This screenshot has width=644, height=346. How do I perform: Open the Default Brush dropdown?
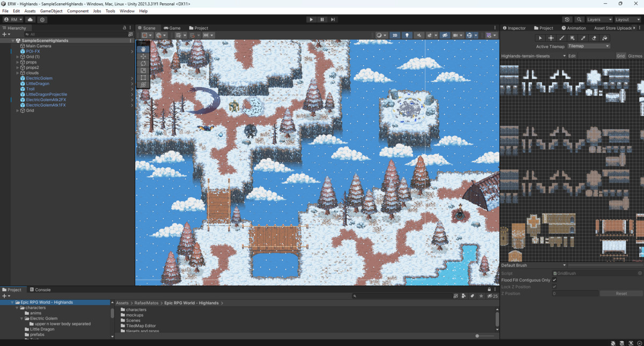[533, 265]
